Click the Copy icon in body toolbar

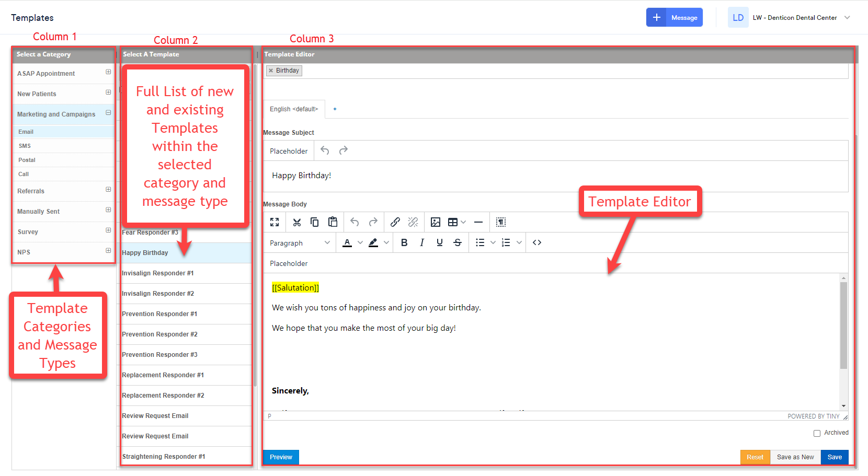tap(314, 222)
